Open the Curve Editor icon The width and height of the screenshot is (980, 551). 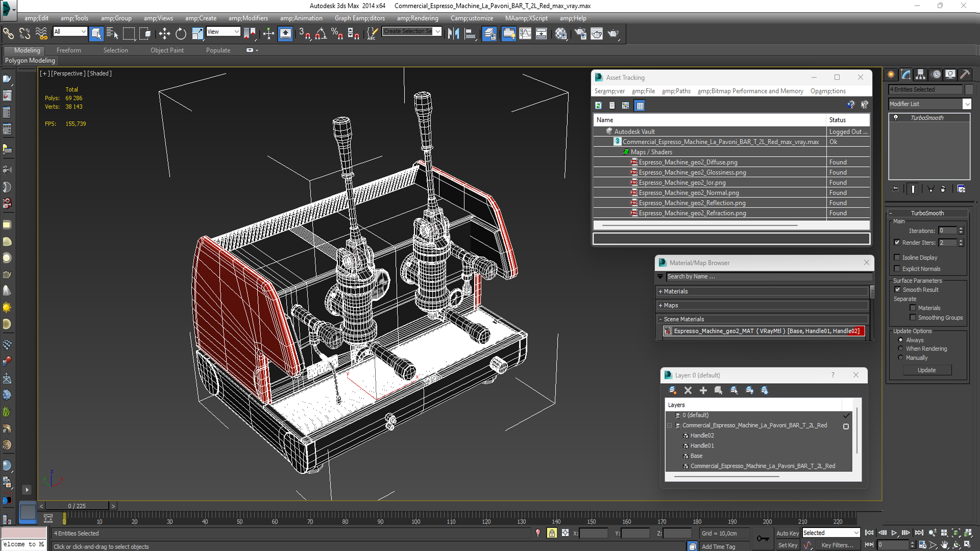click(x=525, y=34)
